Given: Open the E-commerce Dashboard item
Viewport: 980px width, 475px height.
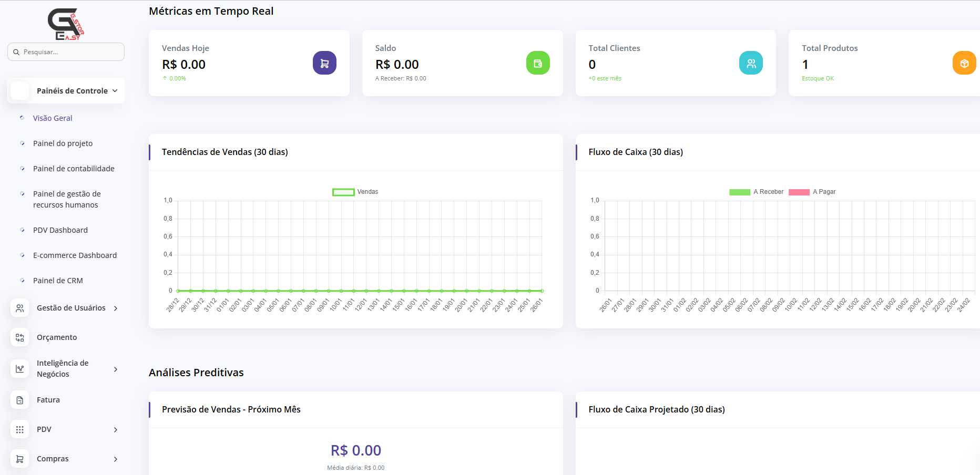Looking at the screenshot, I should tap(75, 255).
